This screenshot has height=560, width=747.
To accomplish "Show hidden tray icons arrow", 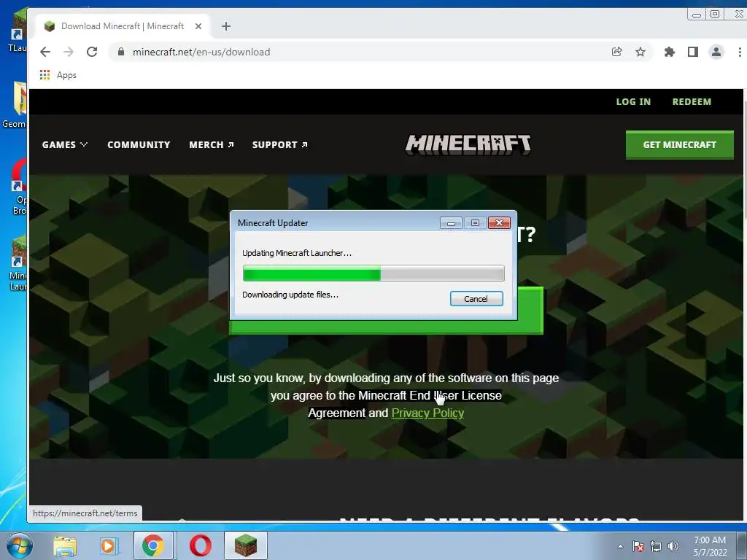I will pyautogui.click(x=620, y=546).
